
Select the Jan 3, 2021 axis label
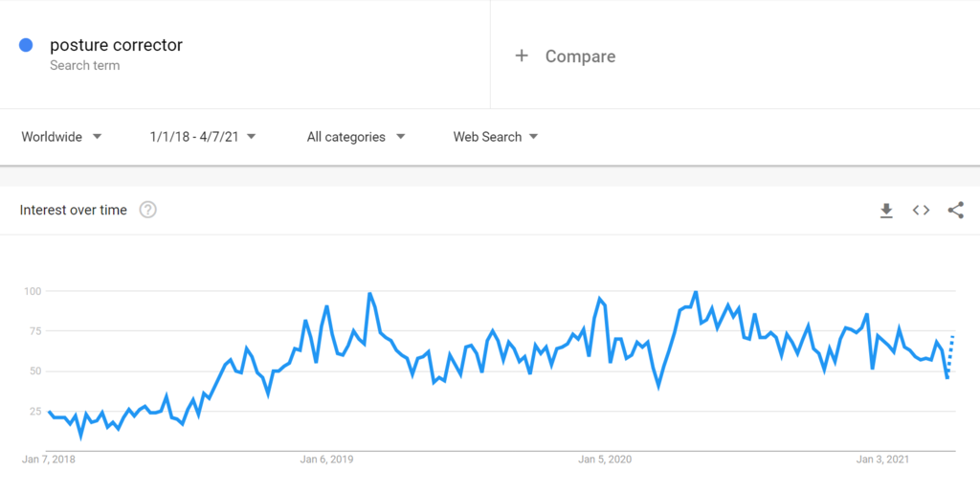click(883, 460)
